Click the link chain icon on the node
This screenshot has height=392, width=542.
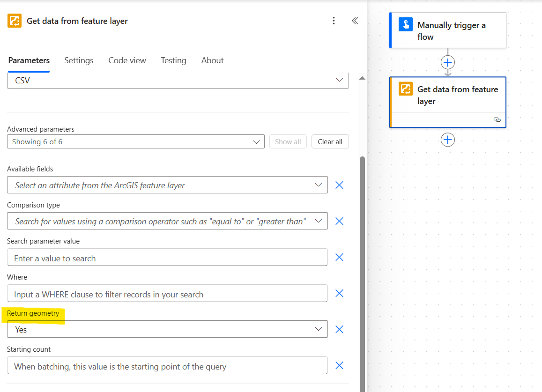[x=497, y=119]
